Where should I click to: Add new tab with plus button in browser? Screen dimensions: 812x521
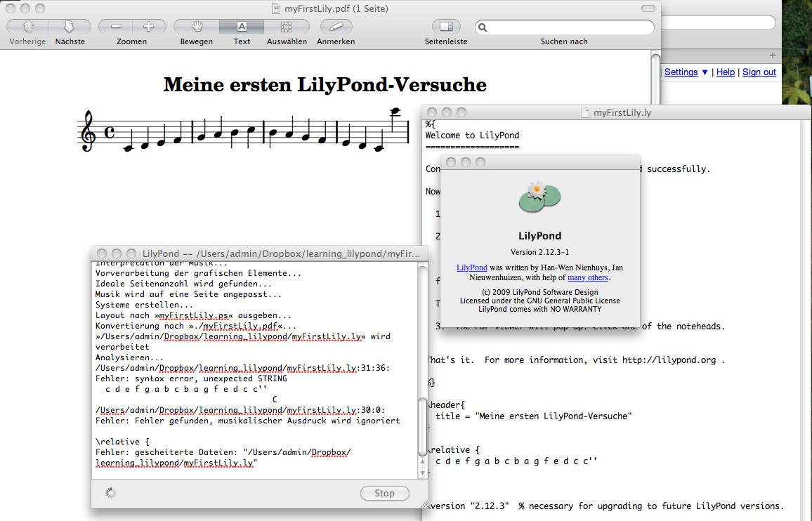(x=773, y=55)
